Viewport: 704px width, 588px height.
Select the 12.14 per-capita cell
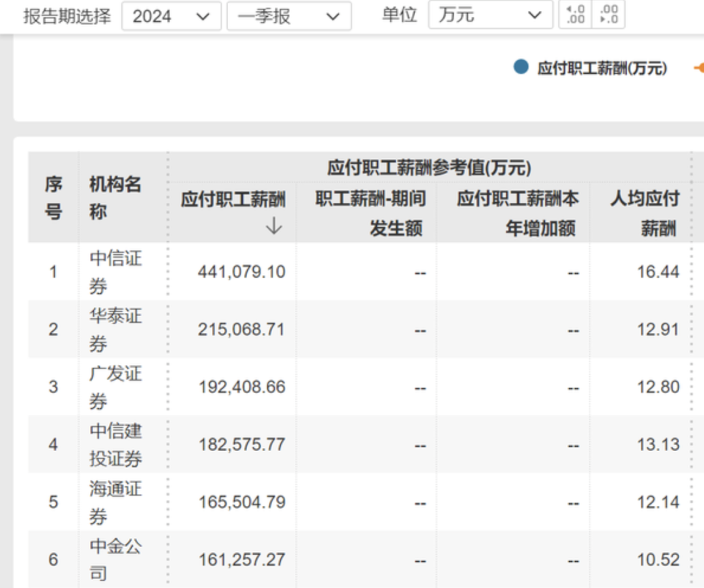(658, 502)
